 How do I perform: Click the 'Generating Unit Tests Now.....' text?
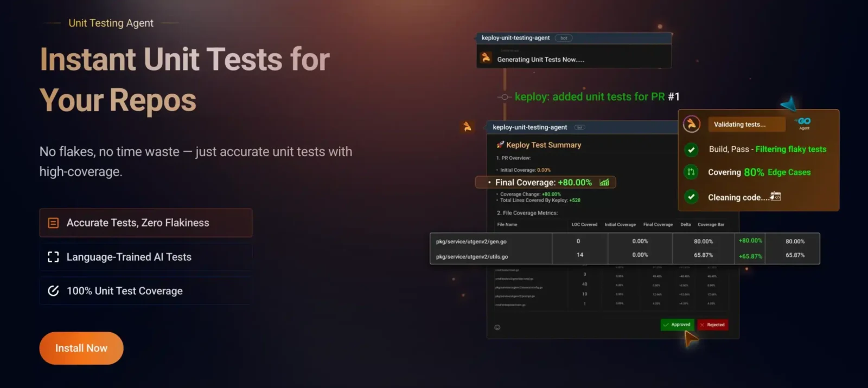coord(541,60)
